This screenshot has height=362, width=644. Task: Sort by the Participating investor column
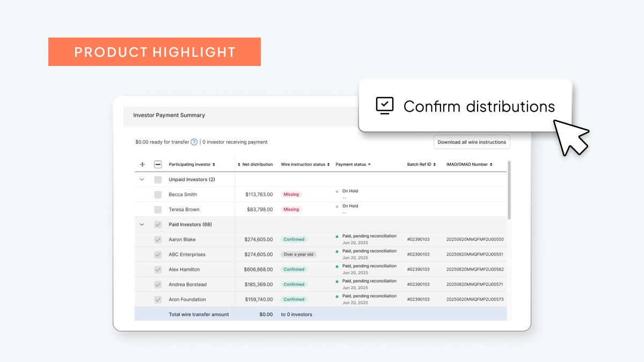pos(214,164)
